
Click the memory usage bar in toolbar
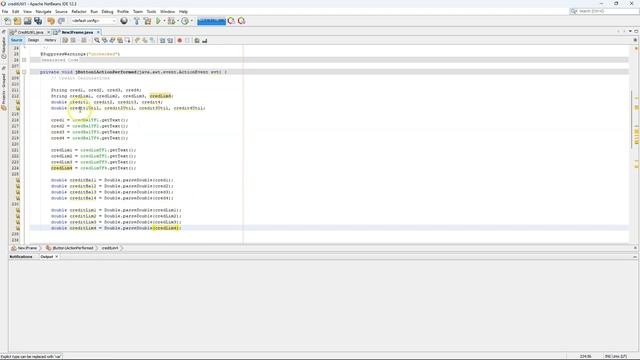click(211, 21)
